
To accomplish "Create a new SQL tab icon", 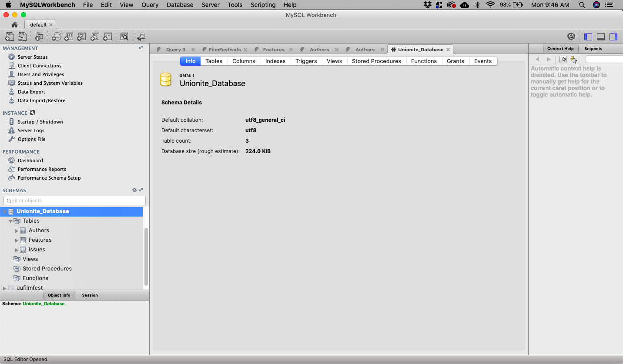I will [10, 37].
